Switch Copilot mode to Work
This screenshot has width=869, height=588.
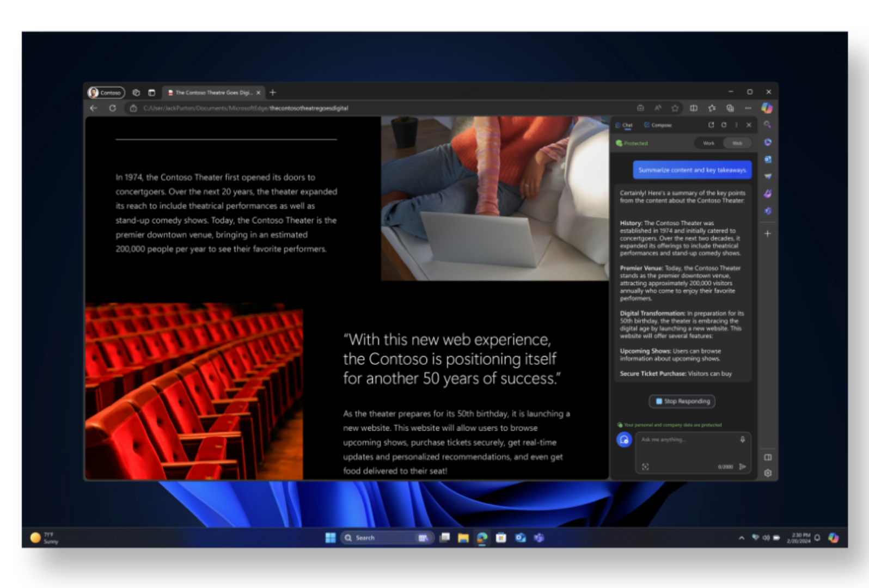click(x=708, y=143)
